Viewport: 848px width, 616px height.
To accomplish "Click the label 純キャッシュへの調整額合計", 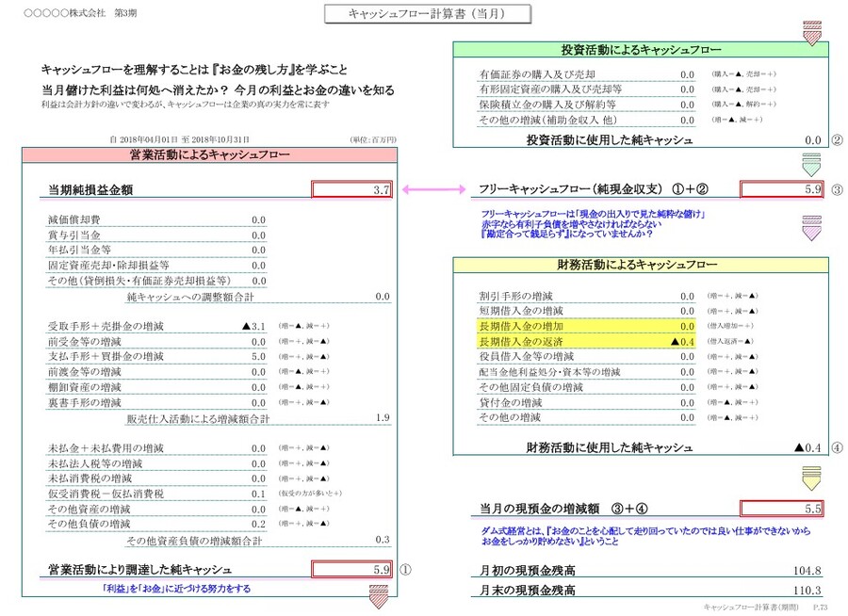I will coord(189,297).
